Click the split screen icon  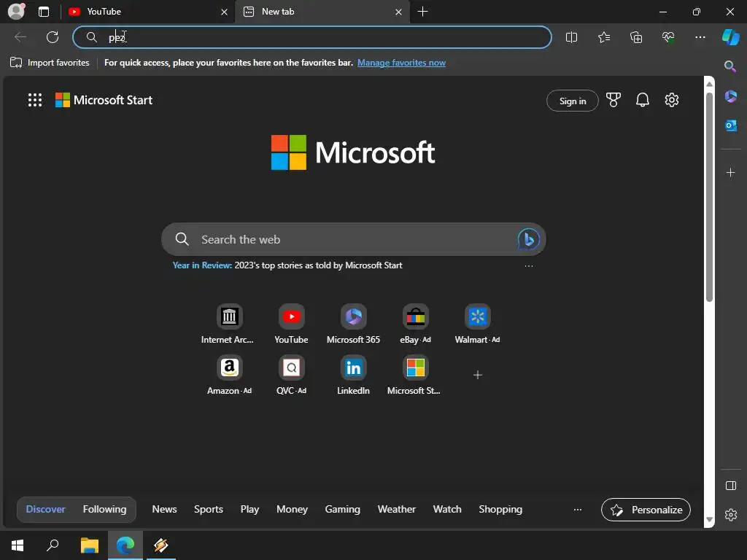[571, 37]
